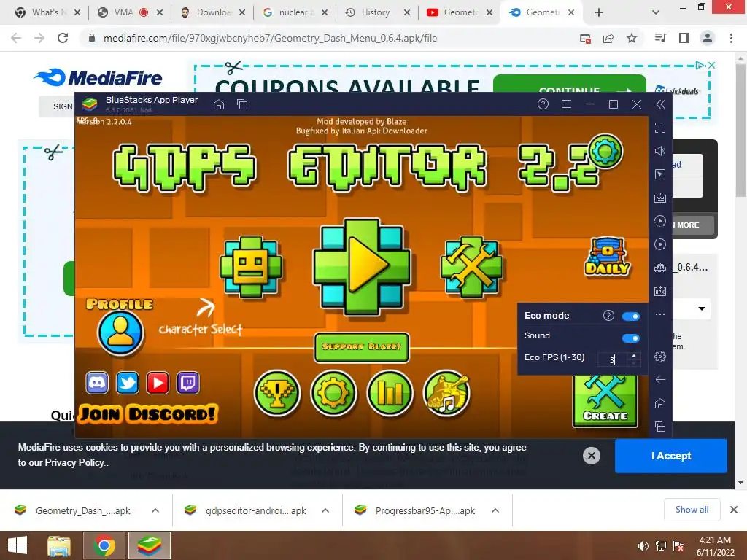Click the Twitch icon in game menu
The width and height of the screenshot is (747, 560).
point(188,383)
